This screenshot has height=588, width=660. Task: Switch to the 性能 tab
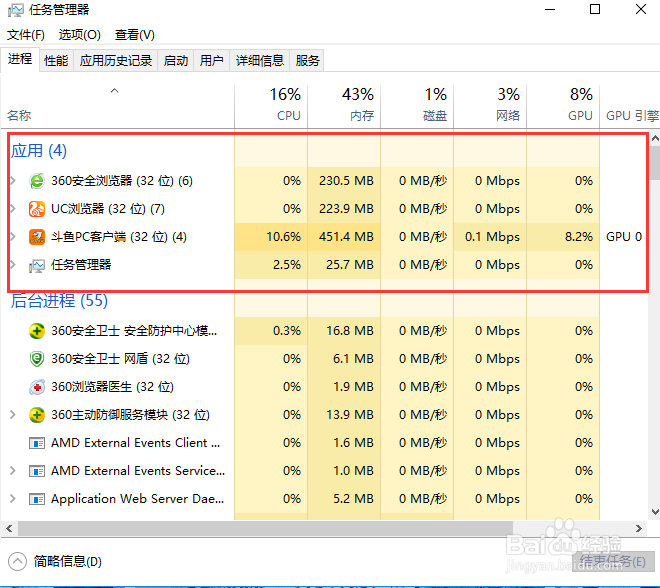pyautogui.click(x=56, y=61)
